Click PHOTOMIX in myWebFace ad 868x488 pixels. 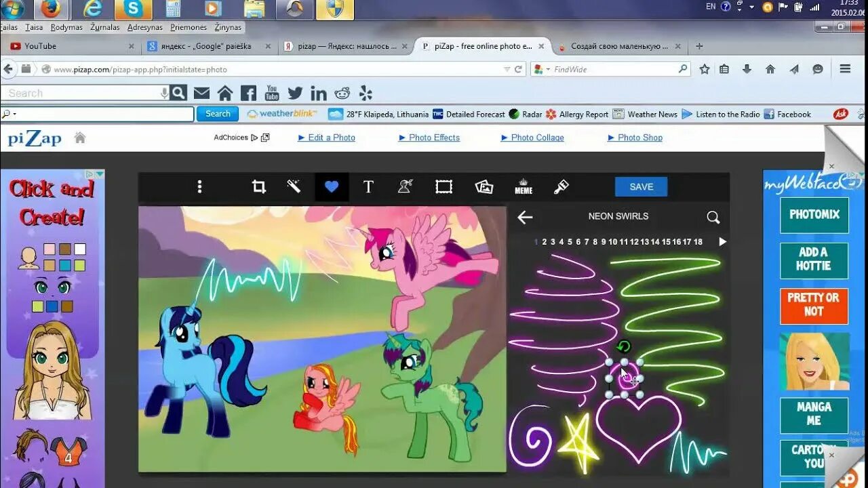pos(814,214)
